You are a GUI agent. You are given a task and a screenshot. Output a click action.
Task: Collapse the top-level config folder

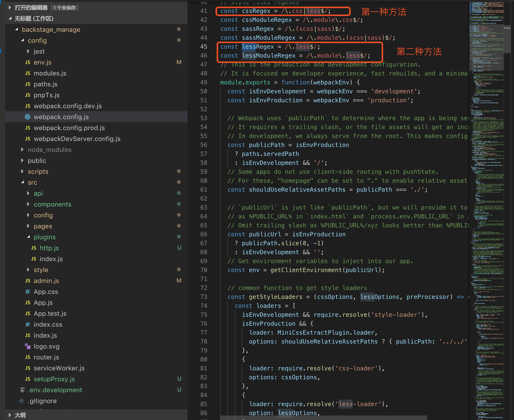pos(23,40)
